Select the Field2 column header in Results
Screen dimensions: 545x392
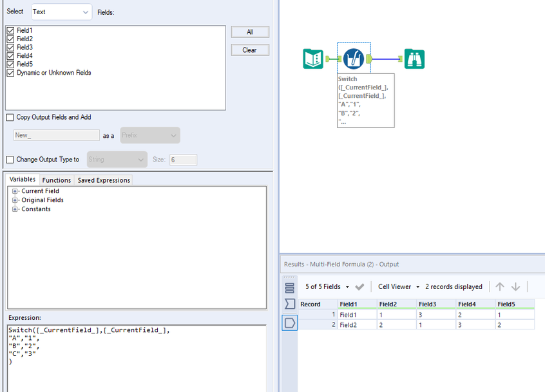397,304
